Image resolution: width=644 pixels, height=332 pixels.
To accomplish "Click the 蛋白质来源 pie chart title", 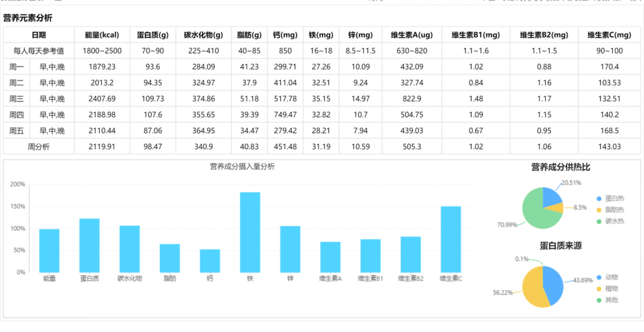I will (561, 246).
